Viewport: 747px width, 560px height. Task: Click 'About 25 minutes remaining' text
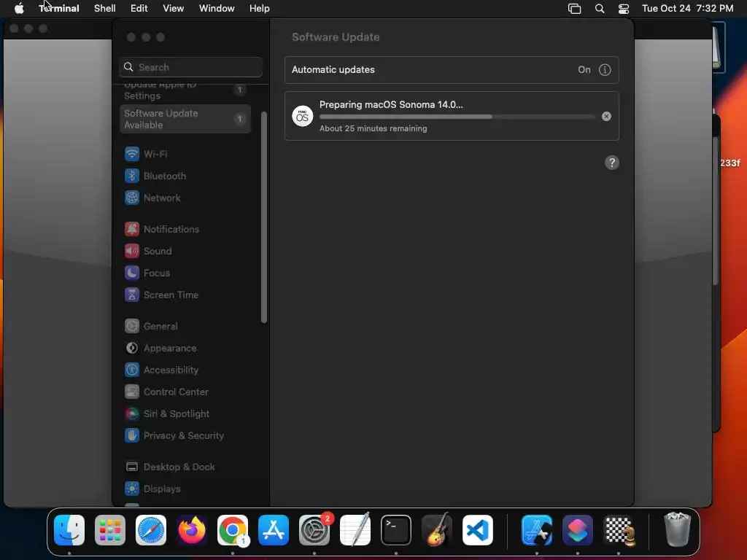(x=373, y=128)
